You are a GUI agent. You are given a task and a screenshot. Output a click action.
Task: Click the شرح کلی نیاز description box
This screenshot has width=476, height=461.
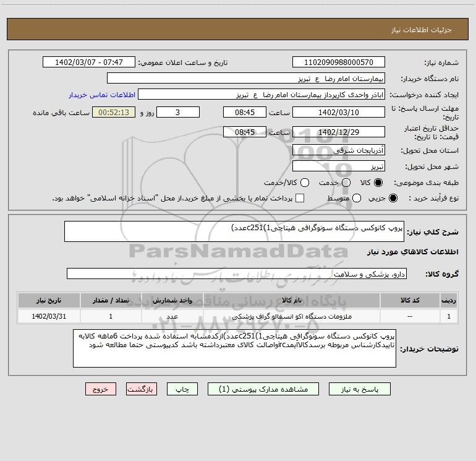click(x=234, y=231)
